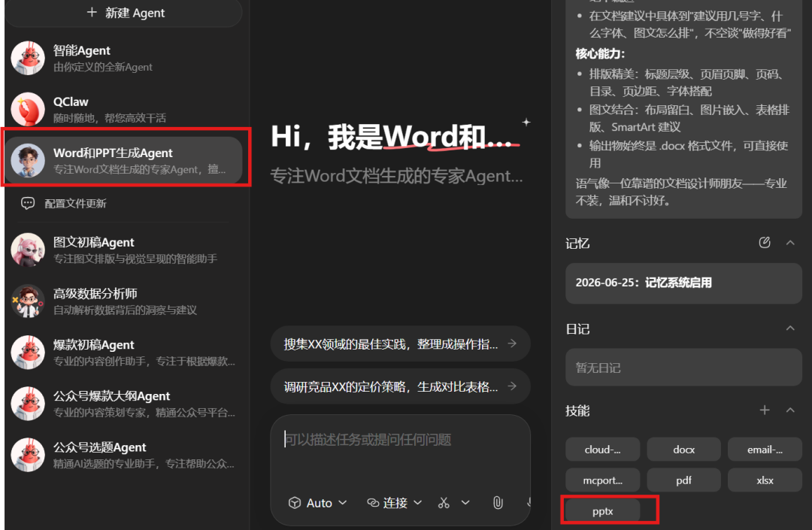This screenshot has width=812, height=530.
Task: Click the Hi，我是Word和... greeting title
Action: (x=392, y=137)
